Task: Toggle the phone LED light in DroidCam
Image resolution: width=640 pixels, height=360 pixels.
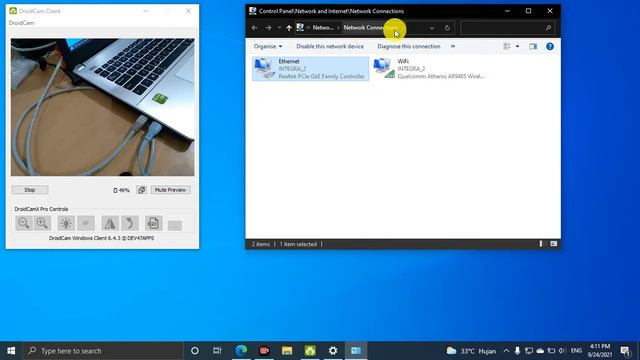Action: click(66, 223)
